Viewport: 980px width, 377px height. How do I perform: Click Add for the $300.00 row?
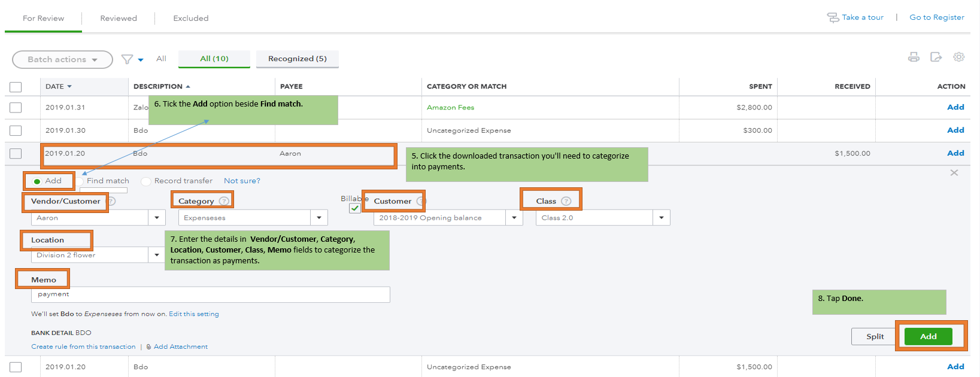click(x=955, y=130)
